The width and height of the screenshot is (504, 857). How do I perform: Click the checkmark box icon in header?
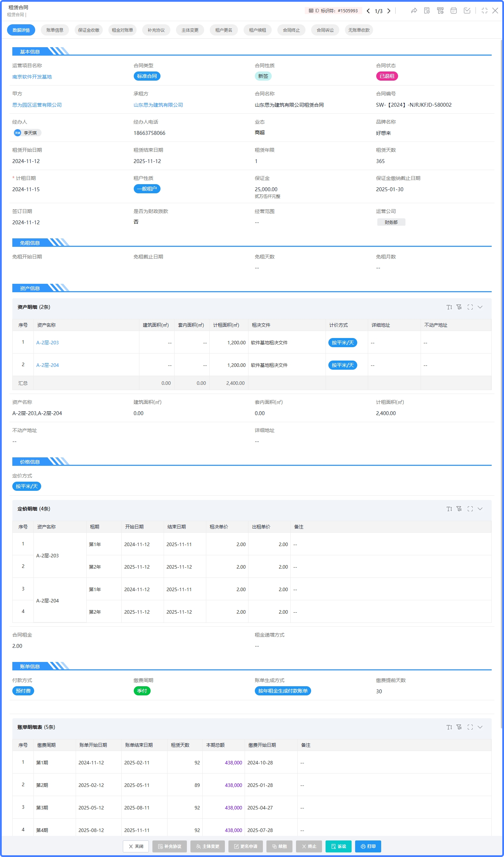coord(467,11)
